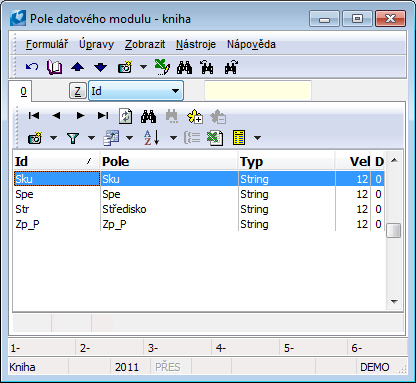Click the add star selection icon
Viewport: 416px width, 383px height.
pos(195,116)
